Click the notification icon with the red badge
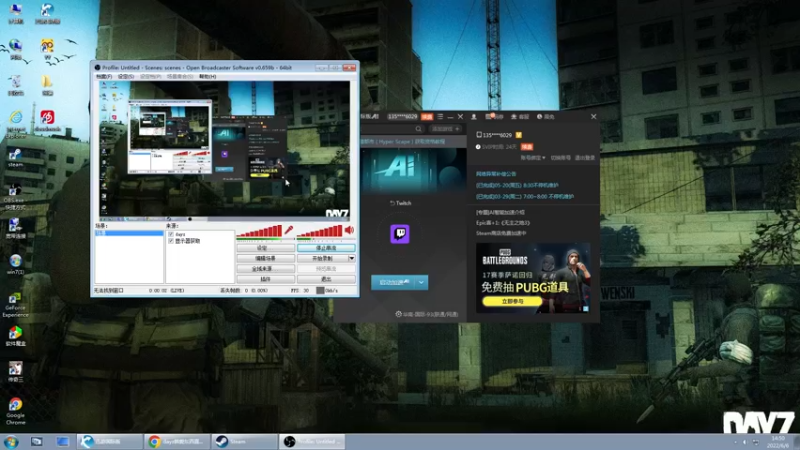The image size is (800, 450). (x=493, y=117)
